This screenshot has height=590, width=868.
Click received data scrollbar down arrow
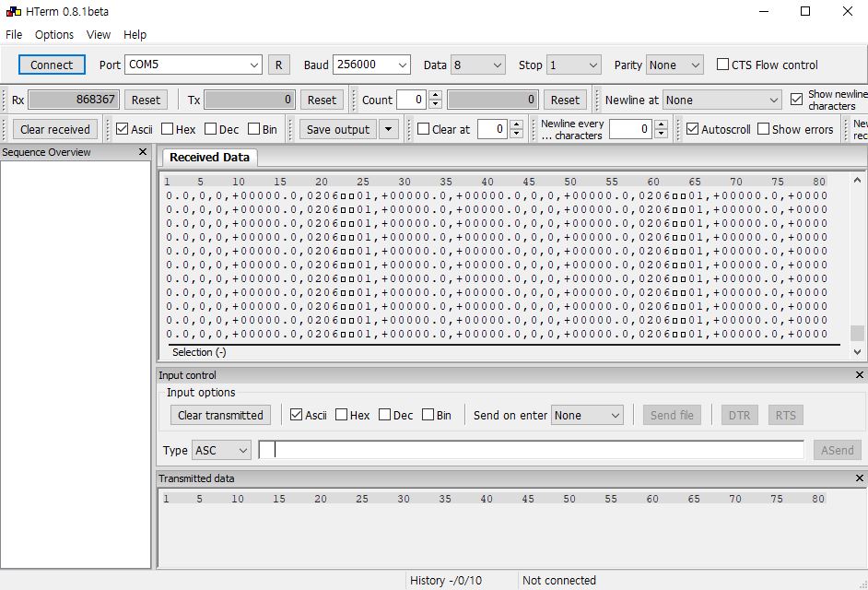[858, 352]
